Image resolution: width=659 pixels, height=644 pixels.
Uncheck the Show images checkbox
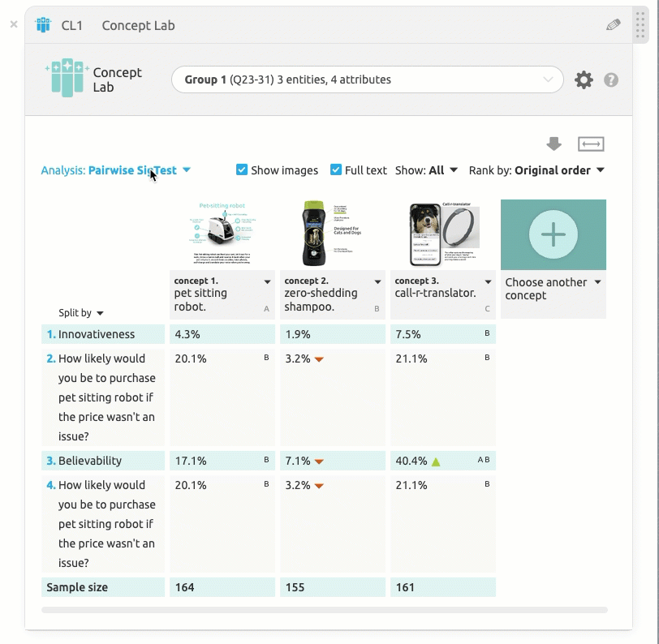242,170
